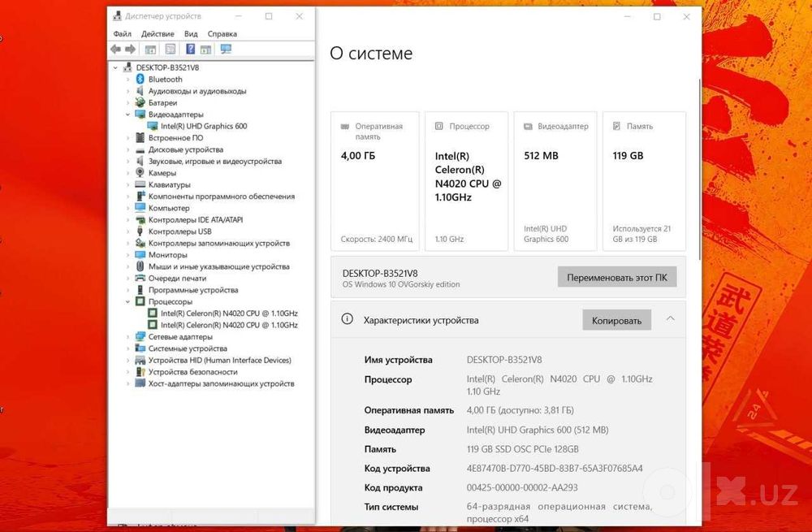Click the Переименовать этот ПК button

617,277
